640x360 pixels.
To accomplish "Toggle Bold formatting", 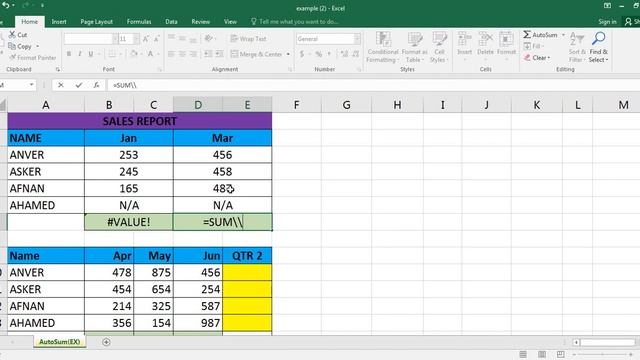I will tap(69, 54).
